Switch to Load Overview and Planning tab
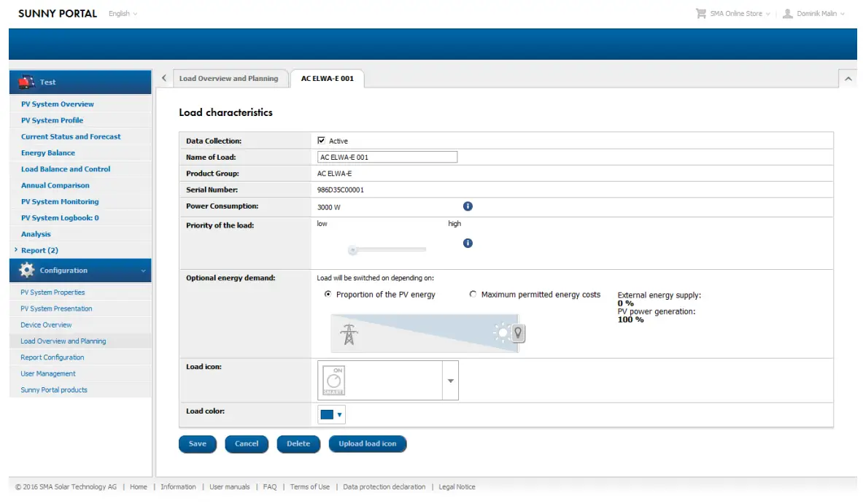This screenshot has height=504, width=863. [x=231, y=78]
